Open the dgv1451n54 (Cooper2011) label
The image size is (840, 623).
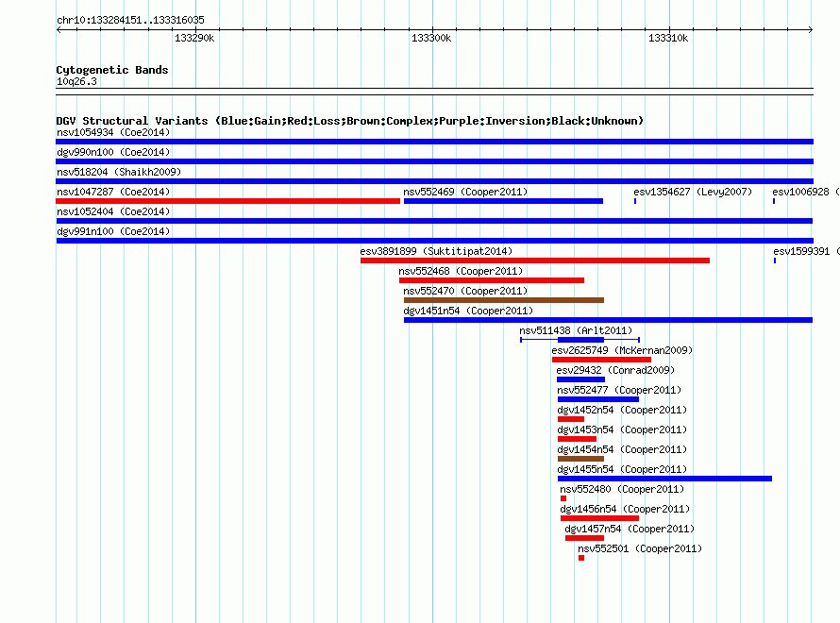(x=468, y=311)
